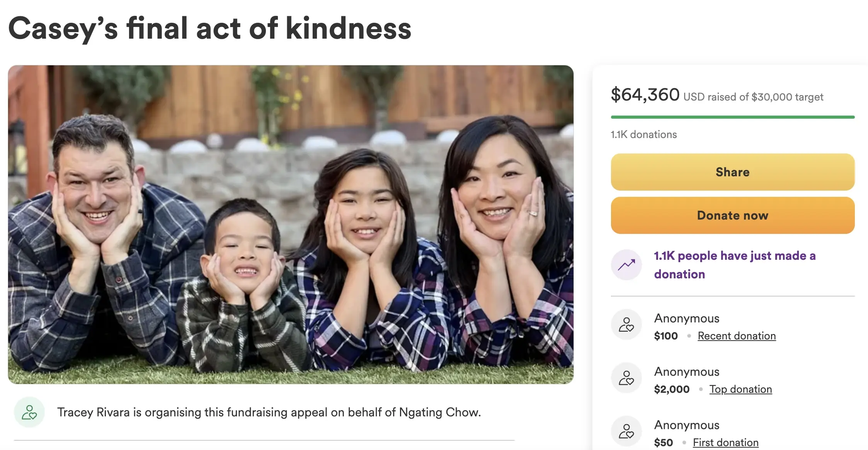Click the $100 donation amount
Screen dimensions: 868x450
(666, 336)
